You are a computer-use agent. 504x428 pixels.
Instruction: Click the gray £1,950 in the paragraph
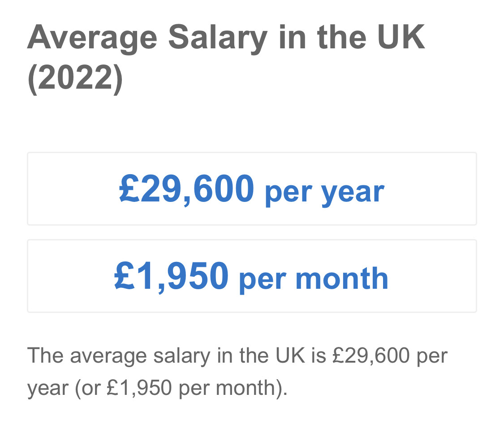click(x=139, y=388)
